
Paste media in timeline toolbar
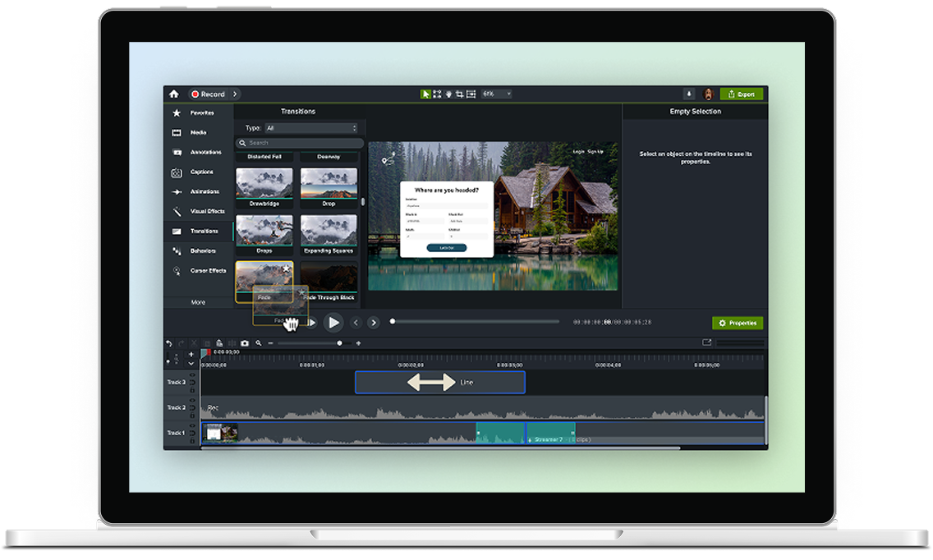coord(219,343)
